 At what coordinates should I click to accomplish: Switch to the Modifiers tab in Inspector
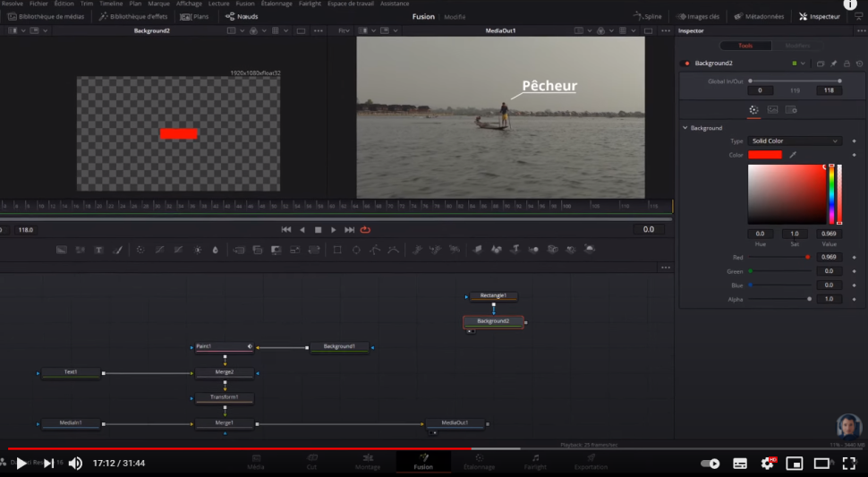pos(797,46)
